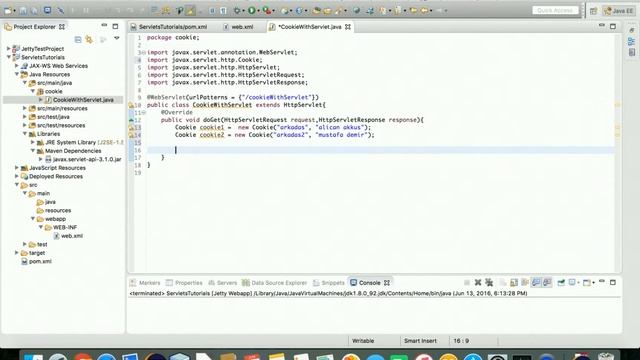Toggle import fold marker on line 3

pos(143,53)
